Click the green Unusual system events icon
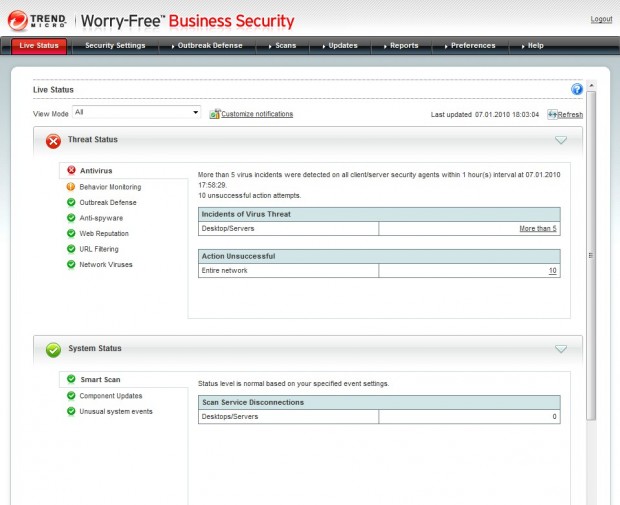The image size is (620, 505). pyautogui.click(x=71, y=411)
